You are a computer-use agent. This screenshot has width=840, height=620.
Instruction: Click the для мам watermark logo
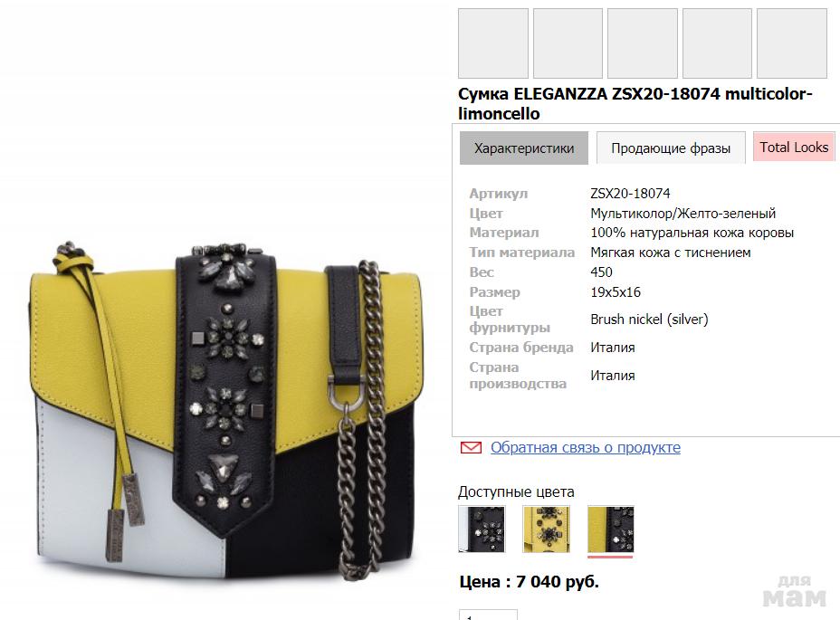tap(794, 591)
